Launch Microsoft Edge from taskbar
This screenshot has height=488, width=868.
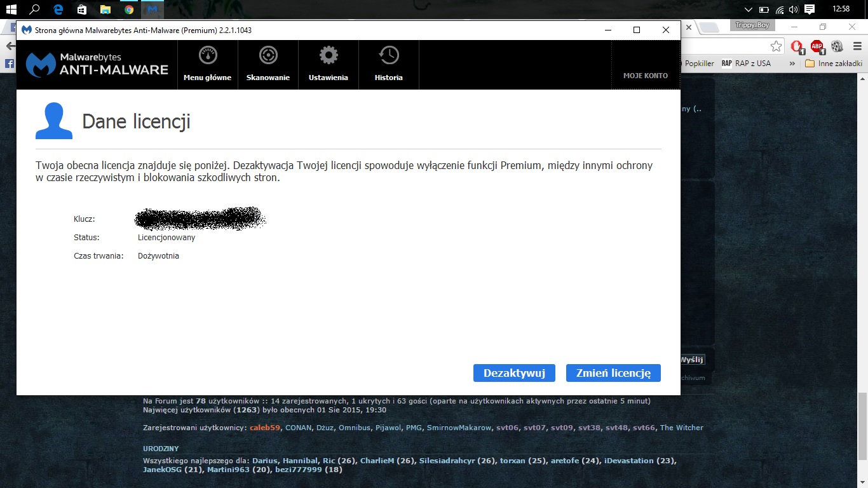pos(58,10)
